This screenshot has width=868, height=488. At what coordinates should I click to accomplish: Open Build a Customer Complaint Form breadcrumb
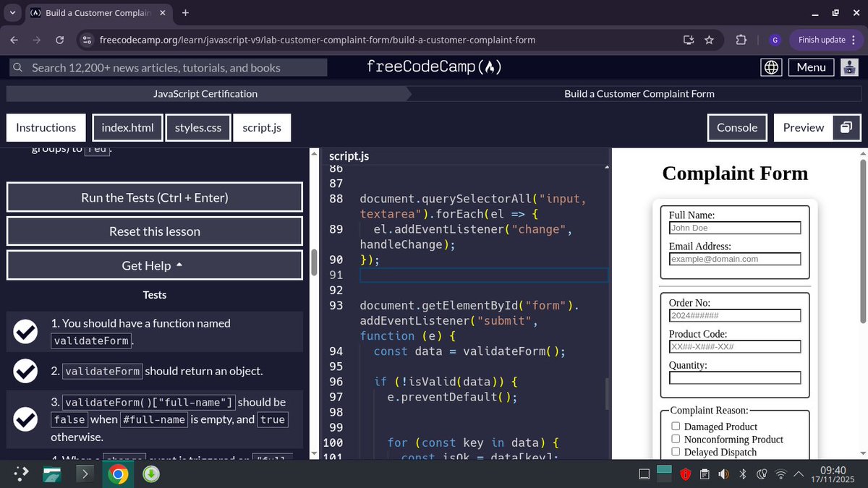tap(639, 93)
